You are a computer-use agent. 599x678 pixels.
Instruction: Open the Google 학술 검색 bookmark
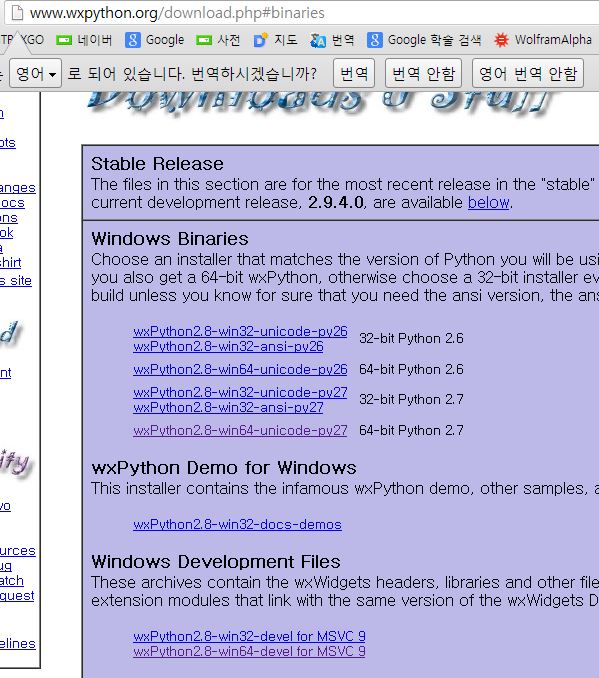pyautogui.click(x=424, y=40)
